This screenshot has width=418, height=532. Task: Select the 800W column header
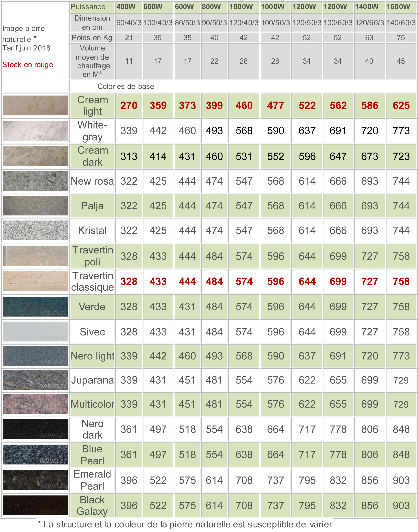(x=211, y=7)
